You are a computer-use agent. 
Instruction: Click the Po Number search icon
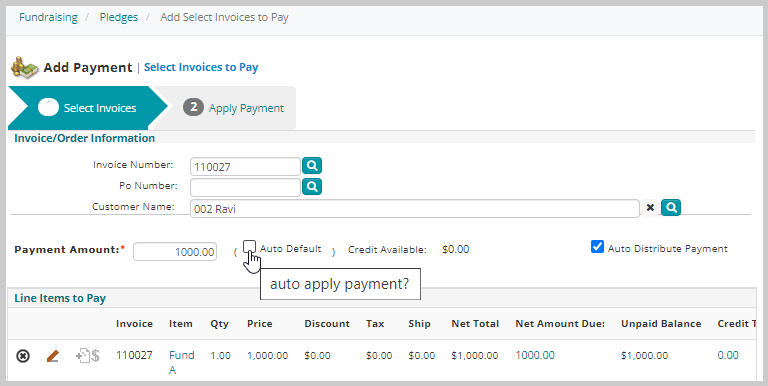pyautogui.click(x=312, y=187)
